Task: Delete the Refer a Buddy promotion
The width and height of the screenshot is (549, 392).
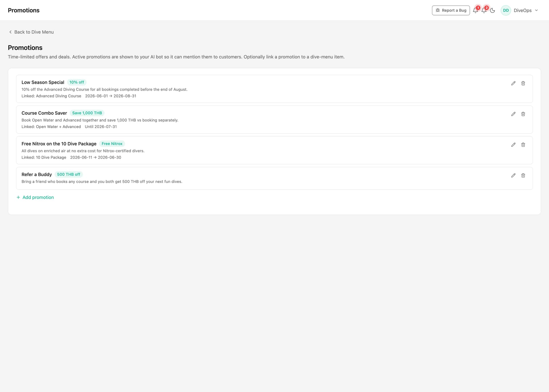Action: pyautogui.click(x=523, y=176)
